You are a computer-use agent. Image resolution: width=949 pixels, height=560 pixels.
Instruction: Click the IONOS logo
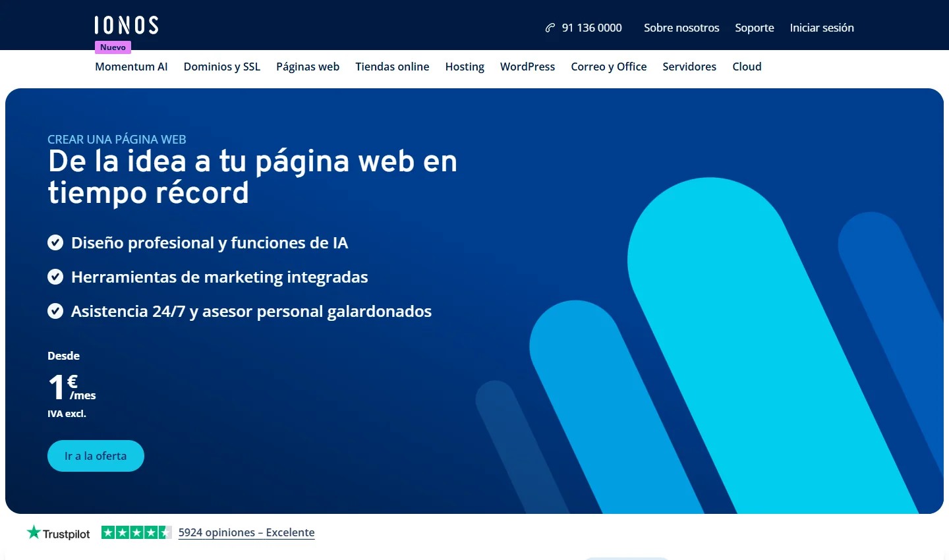pos(127,25)
